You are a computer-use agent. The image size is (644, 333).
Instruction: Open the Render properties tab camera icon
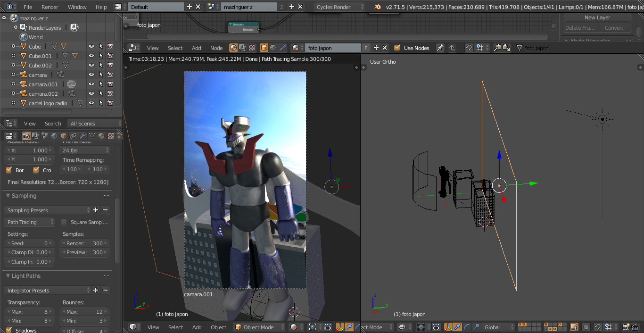pos(26,136)
